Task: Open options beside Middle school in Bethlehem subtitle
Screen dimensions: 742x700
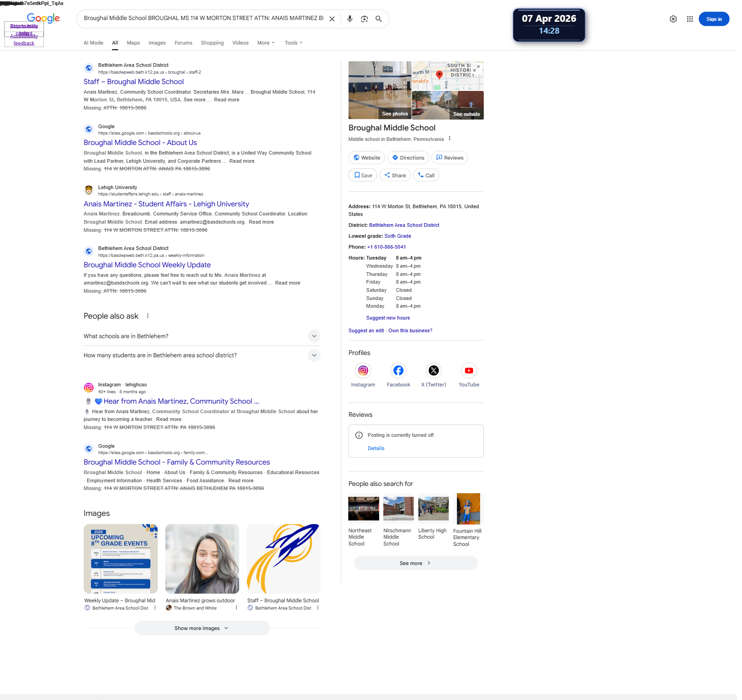Action: point(450,139)
